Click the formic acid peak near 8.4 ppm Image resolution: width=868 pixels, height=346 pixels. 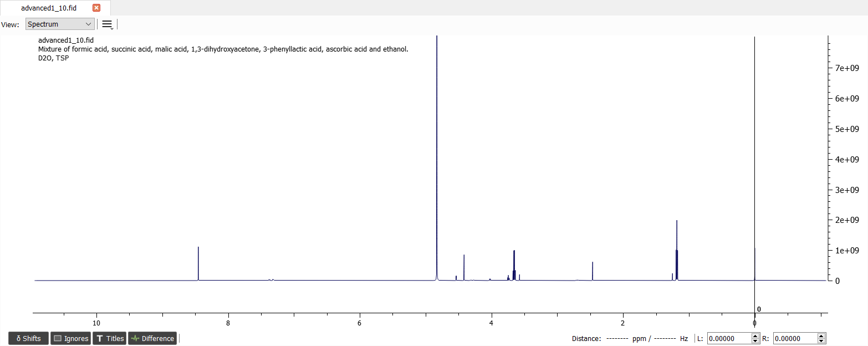(x=198, y=263)
